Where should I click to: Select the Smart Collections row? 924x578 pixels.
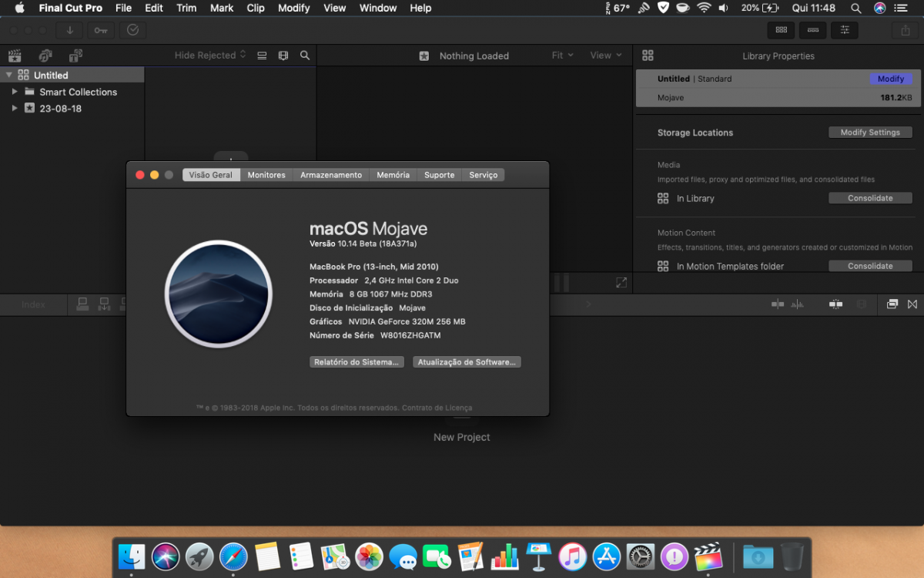tap(72, 92)
